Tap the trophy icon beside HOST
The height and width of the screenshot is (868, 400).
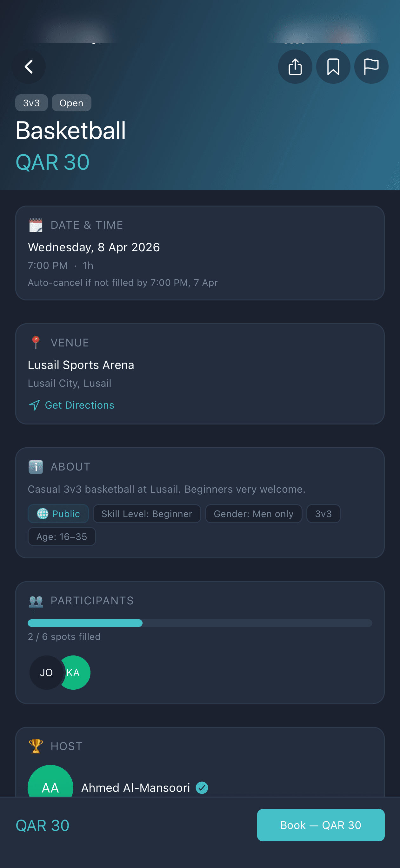(36, 746)
